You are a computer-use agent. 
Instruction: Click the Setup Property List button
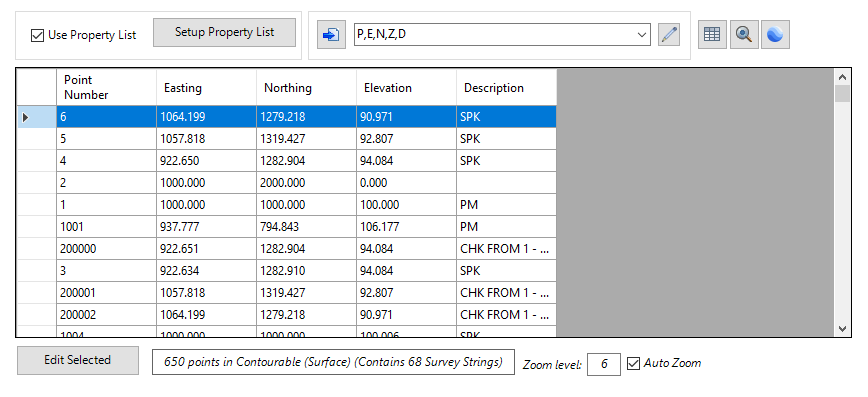click(224, 32)
